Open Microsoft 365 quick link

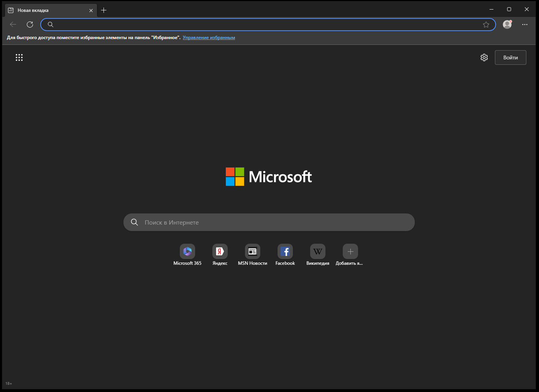point(187,255)
